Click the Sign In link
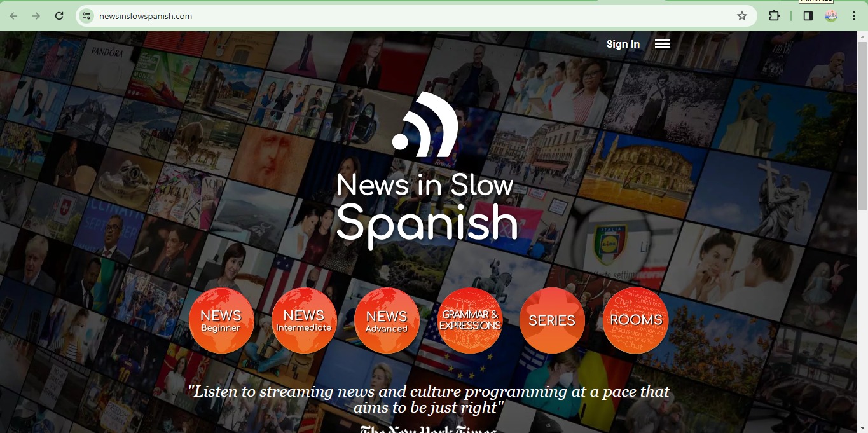 pyautogui.click(x=623, y=44)
